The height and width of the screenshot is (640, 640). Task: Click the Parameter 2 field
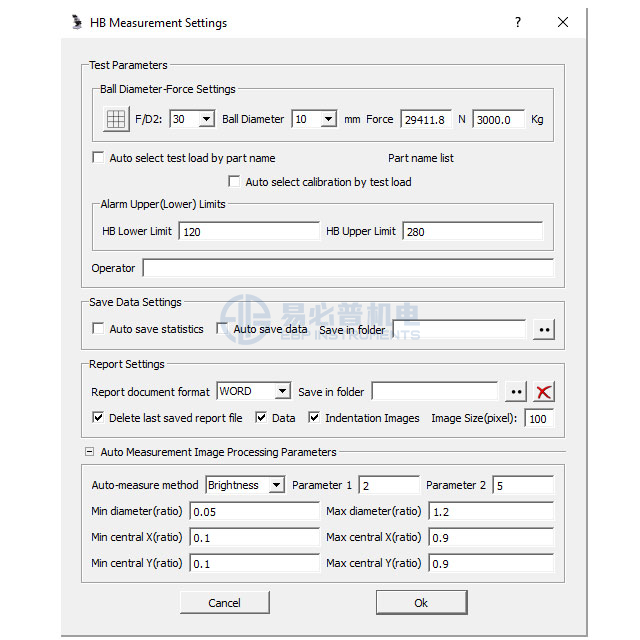[523, 485]
